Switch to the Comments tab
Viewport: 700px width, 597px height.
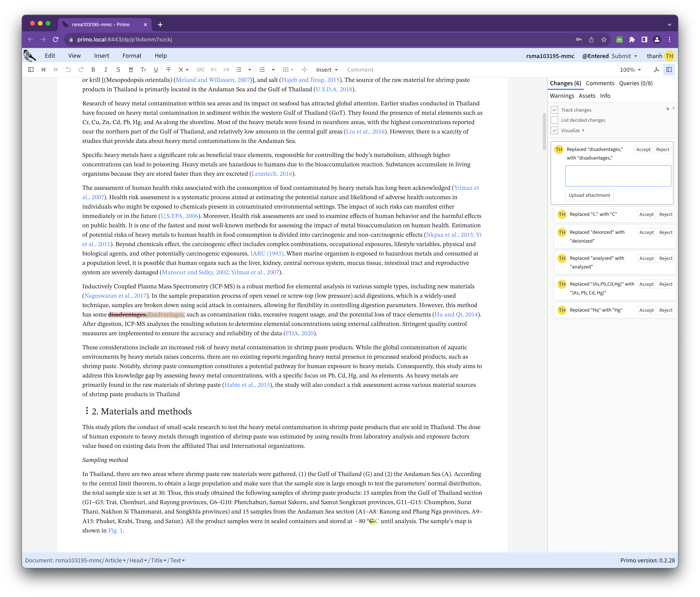pyautogui.click(x=600, y=83)
